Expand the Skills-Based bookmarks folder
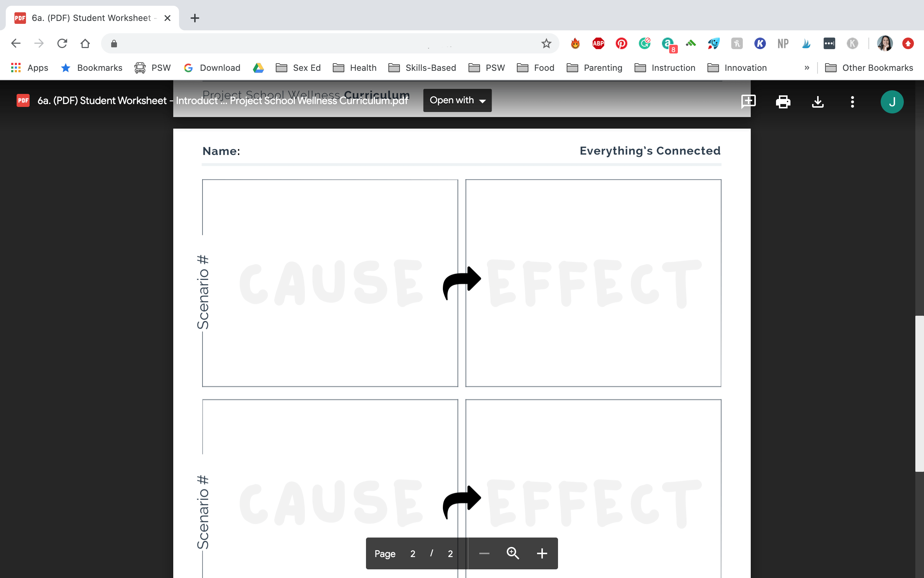Image resolution: width=924 pixels, height=578 pixels. point(422,68)
